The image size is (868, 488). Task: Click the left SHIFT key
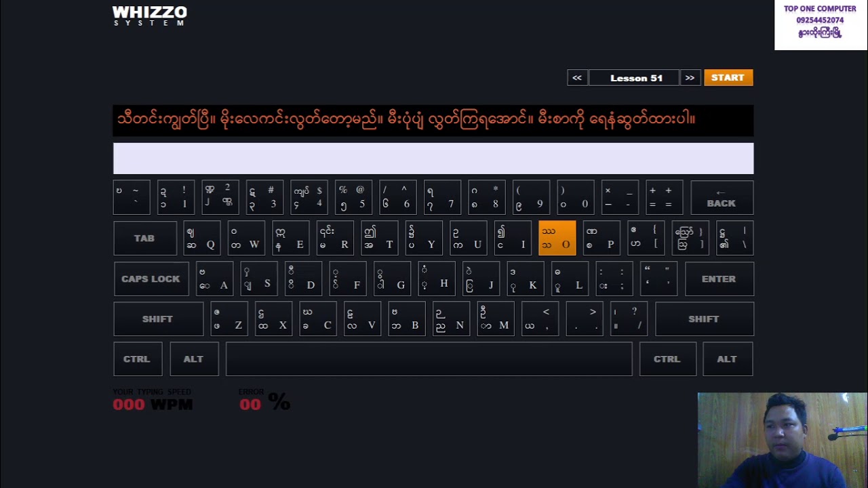158,319
